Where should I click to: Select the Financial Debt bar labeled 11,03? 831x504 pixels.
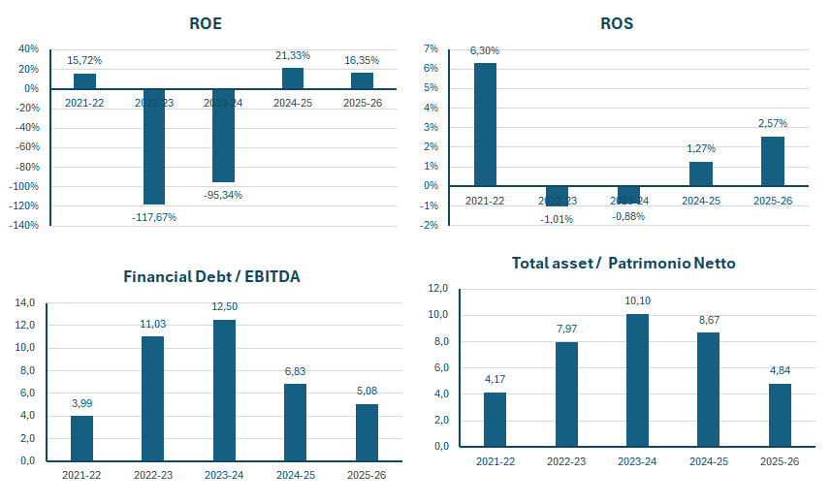(x=152, y=398)
